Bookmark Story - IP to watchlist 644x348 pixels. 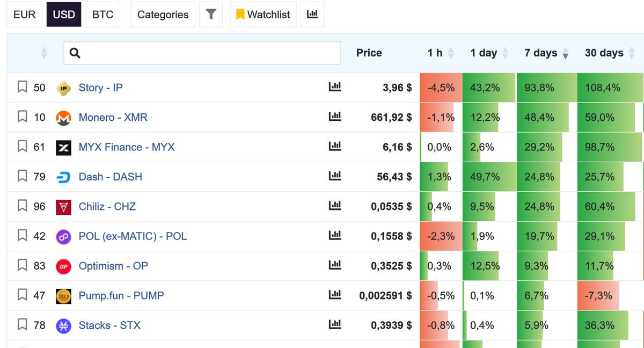(x=22, y=87)
